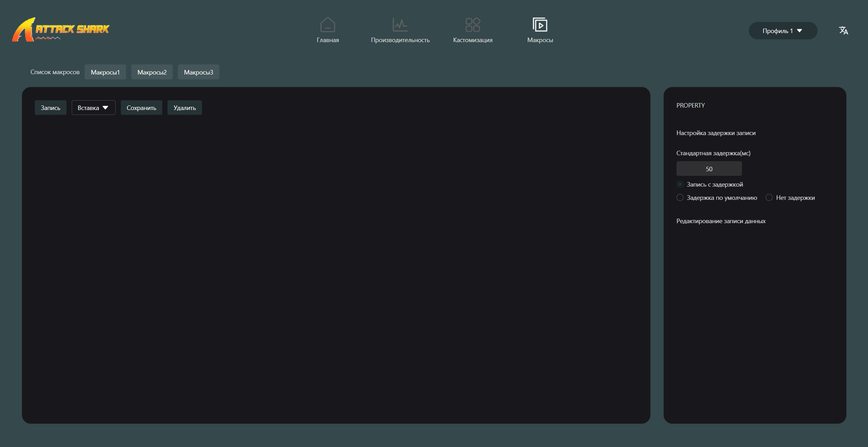Click the Удалить delete button
The width and height of the screenshot is (868, 447).
click(x=185, y=108)
